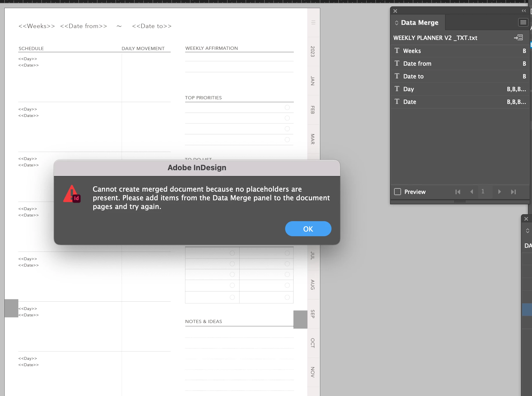Click OK in the Adobe InDesign alert
This screenshot has width=532, height=396.
pyautogui.click(x=308, y=229)
